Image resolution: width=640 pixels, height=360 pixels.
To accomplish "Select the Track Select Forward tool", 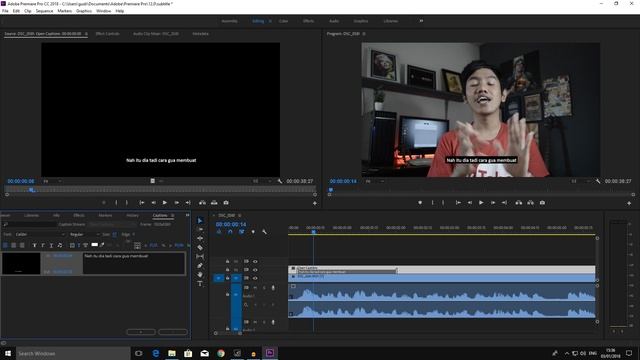I will pyautogui.click(x=200, y=229).
